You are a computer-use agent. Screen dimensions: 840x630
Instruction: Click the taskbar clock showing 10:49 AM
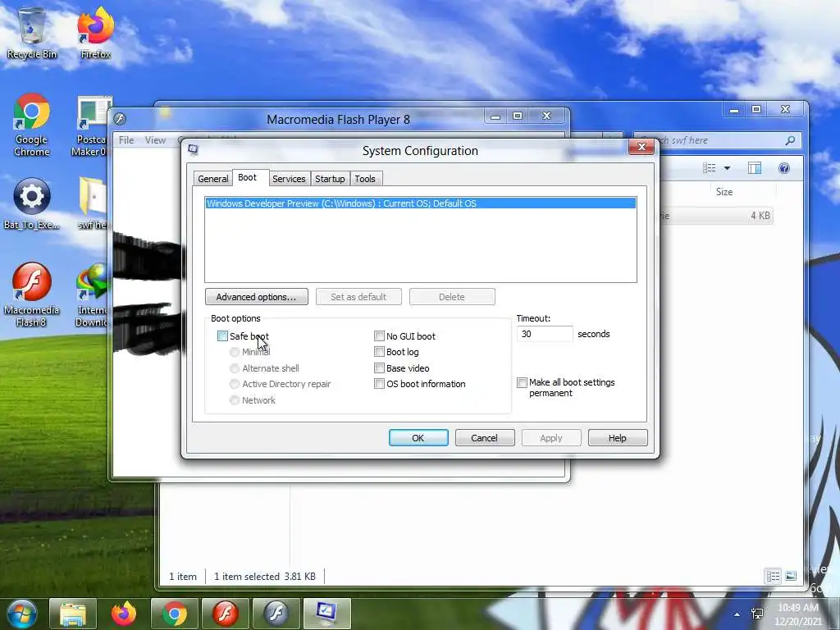tap(797, 614)
